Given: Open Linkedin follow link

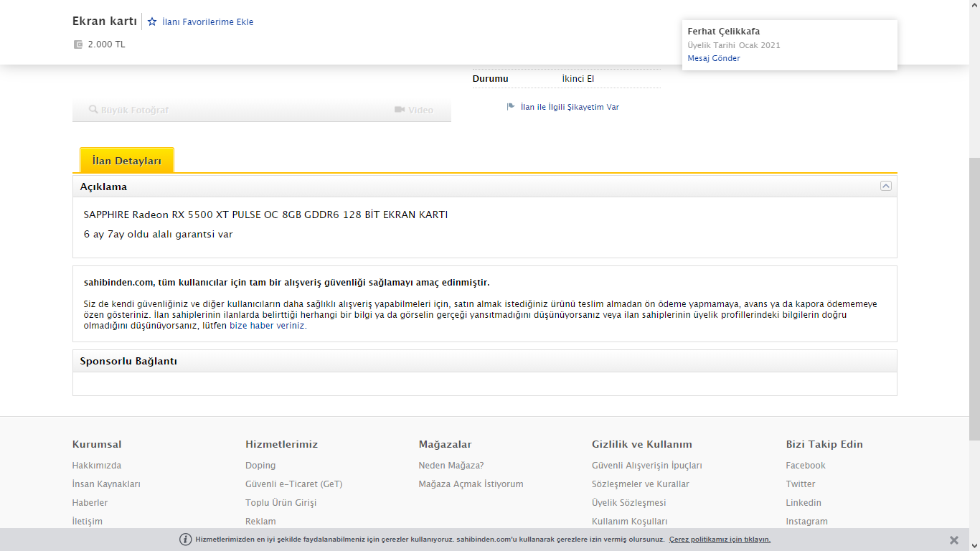Looking at the screenshot, I should click(804, 503).
